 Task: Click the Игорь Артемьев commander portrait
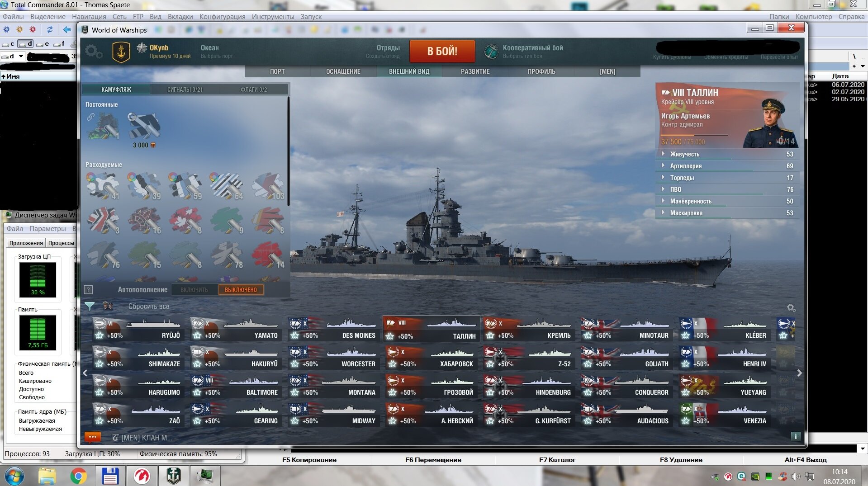click(770, 123)
